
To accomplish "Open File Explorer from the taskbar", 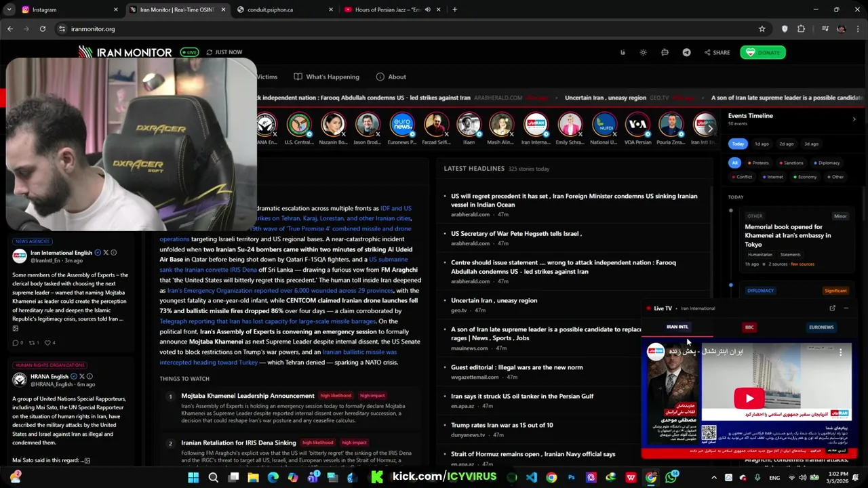I will click(253, 478).
